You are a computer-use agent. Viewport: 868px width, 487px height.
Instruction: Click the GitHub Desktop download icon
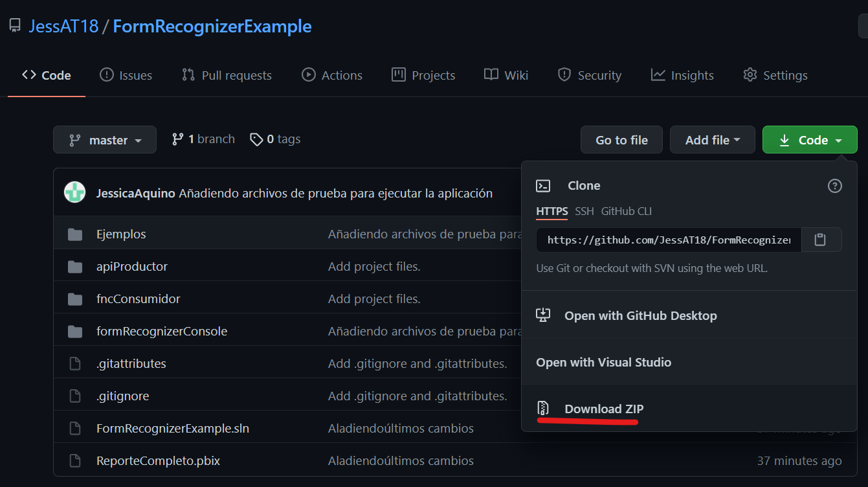click(543, 315)
